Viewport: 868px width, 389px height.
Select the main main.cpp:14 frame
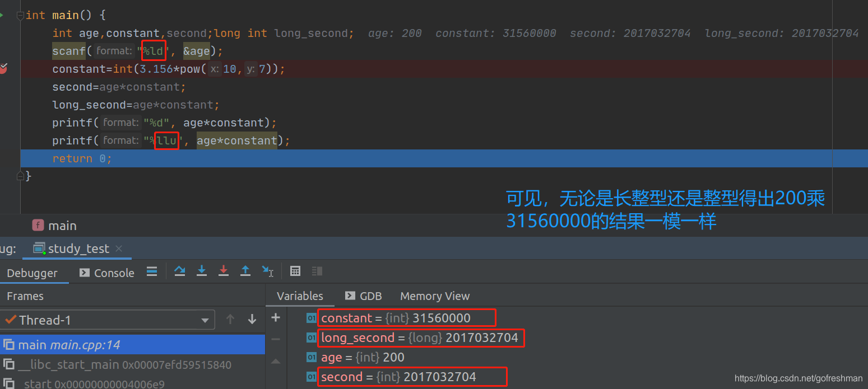pos(132,345)
